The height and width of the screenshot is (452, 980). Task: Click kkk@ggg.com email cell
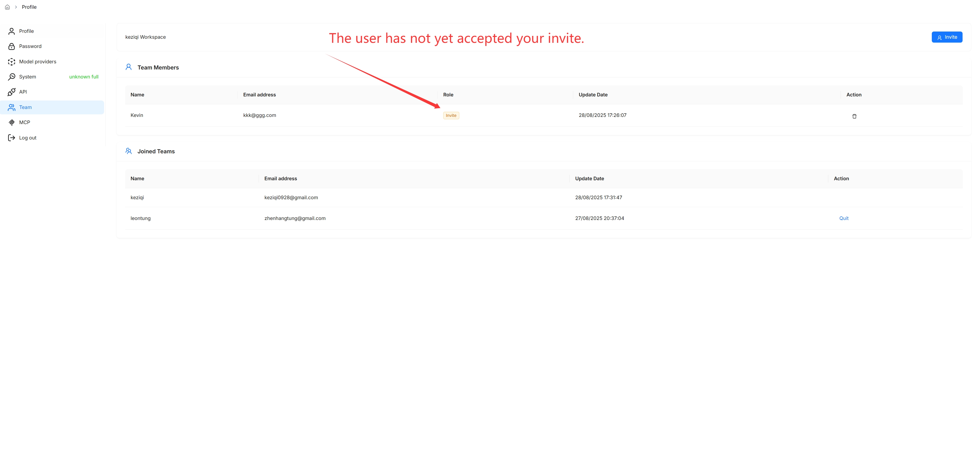click(x=259, y=115)
